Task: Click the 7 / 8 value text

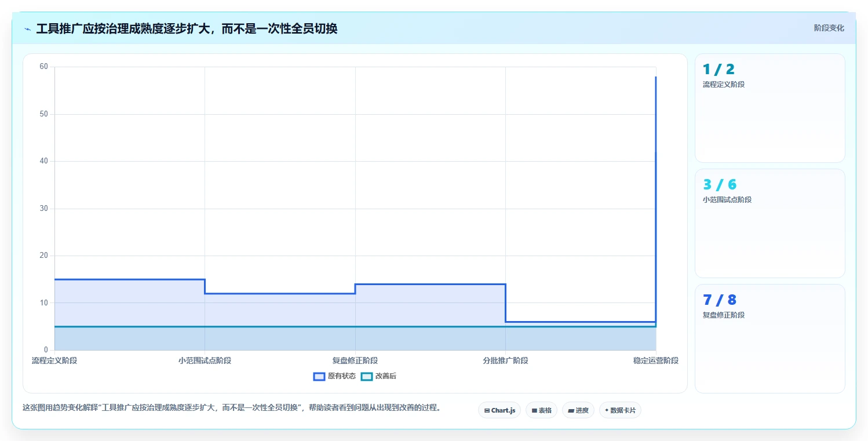Action: [720, 300]
